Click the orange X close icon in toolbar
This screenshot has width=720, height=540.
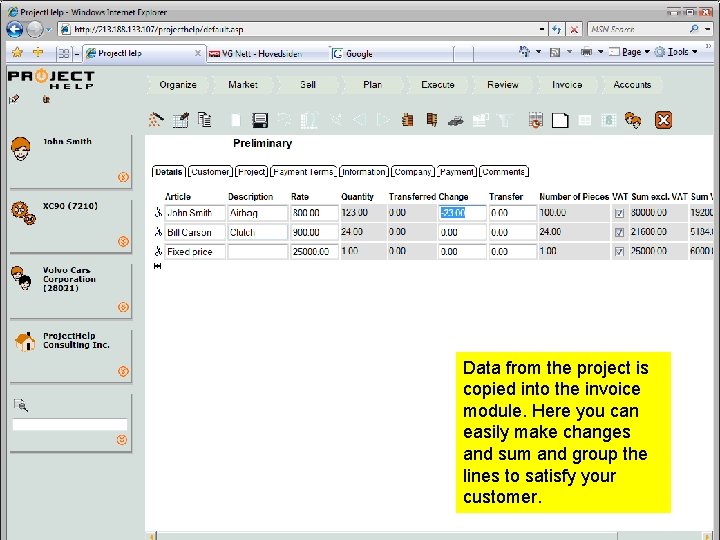(x=663, y=120)
